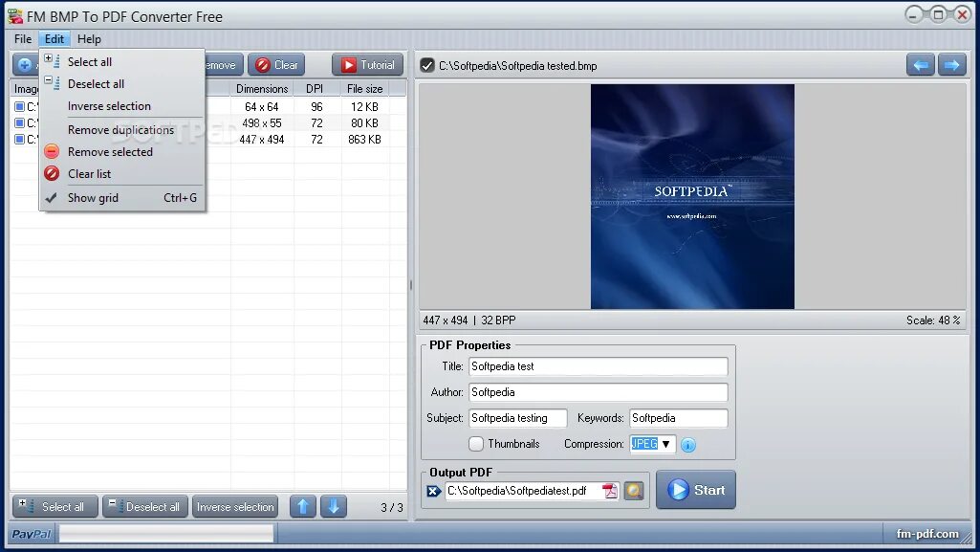Click the DPI column header
The image size is (980, 552).
click(315, 89)
